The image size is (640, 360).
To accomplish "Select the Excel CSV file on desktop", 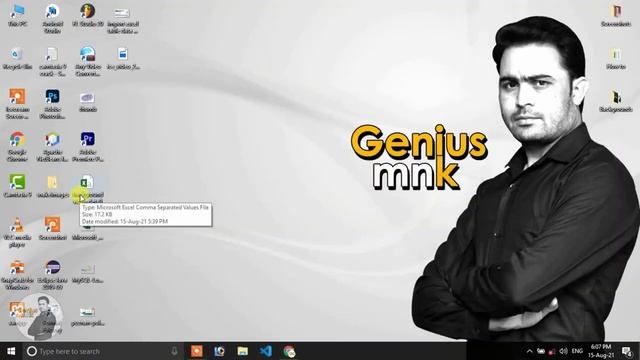I will tap(88, 189).
